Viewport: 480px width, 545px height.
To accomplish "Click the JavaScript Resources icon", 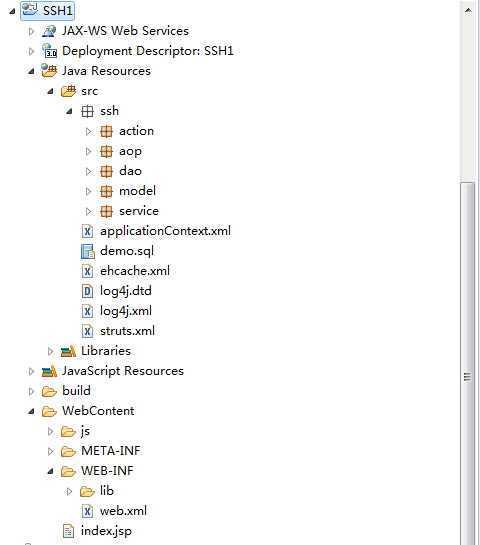I will pyautogui.click(x=49, y=371).
